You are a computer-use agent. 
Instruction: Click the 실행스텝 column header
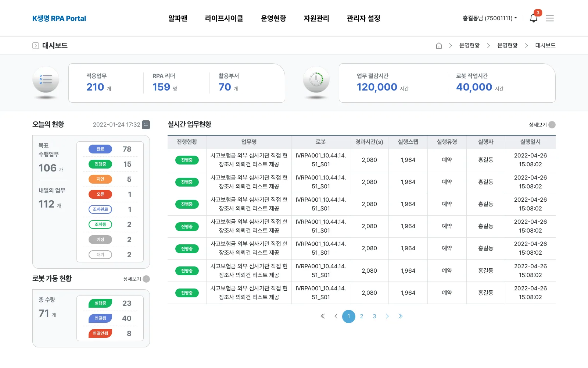click(408, 142)
